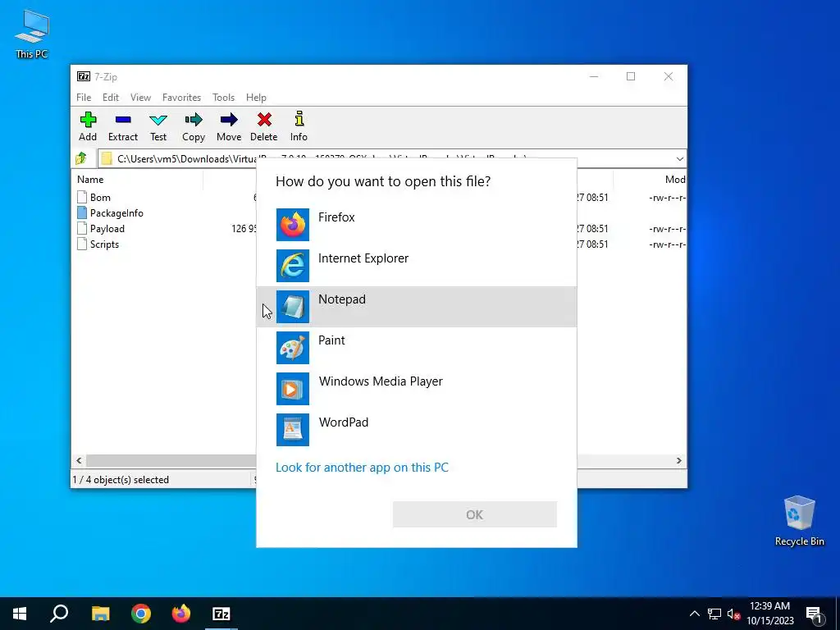Click the OK button in dialog
This screenshot has width=840, height=630.
(x=475, y=514)
